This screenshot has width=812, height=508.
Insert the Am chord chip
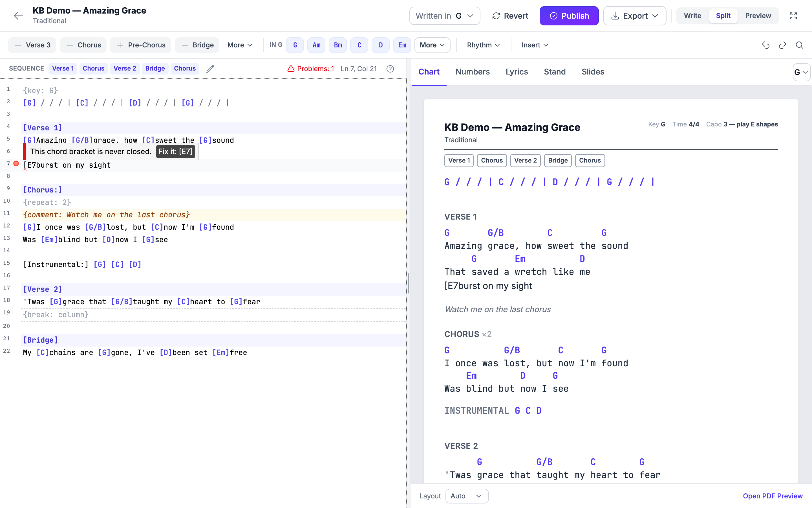[316, 45]
